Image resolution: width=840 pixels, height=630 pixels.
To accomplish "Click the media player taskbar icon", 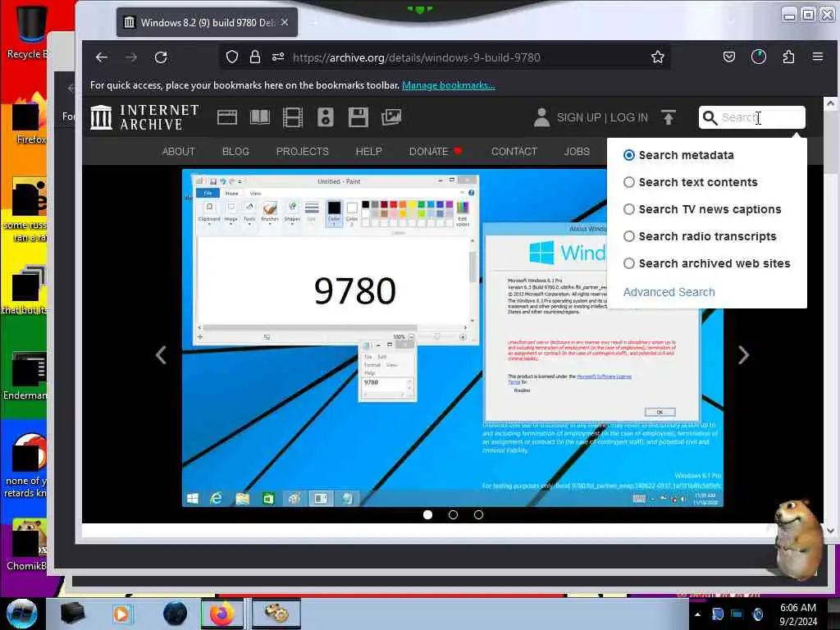I will point(121,614).
